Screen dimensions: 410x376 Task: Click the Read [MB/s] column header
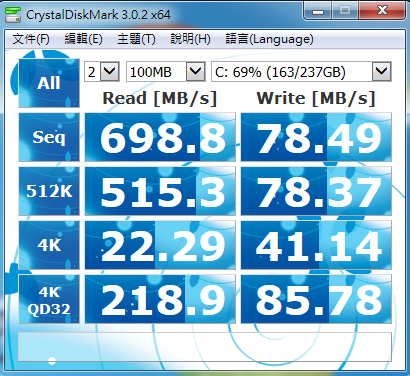160,98
